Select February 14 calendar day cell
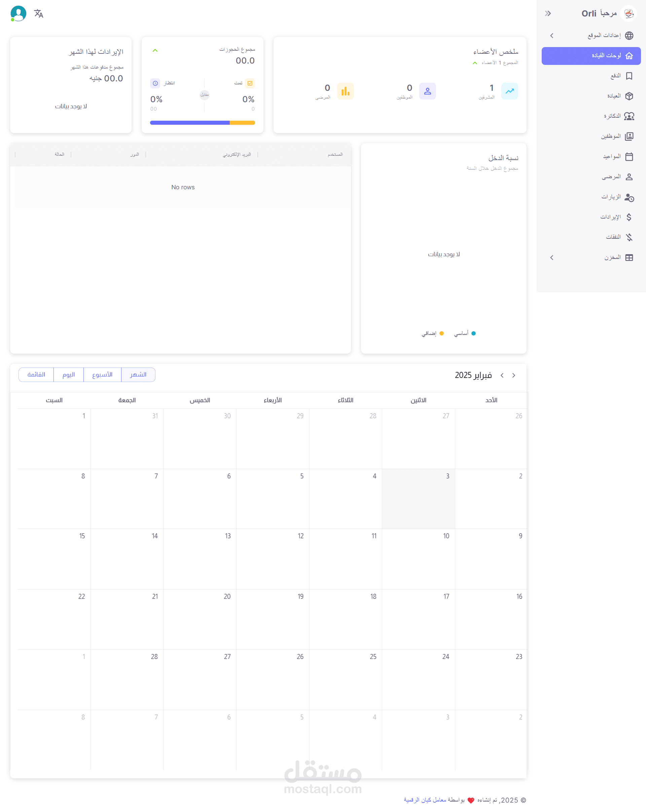 point(127,559)
